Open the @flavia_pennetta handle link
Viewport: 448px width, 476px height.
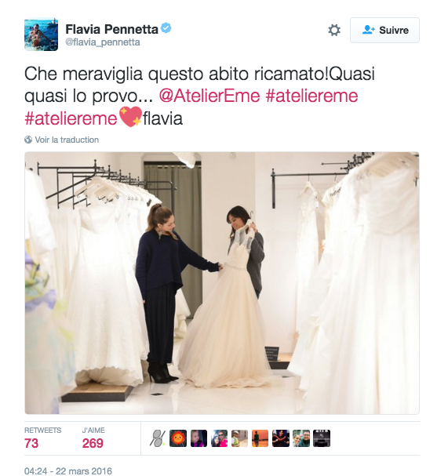pyautogui.click(x=103, y=42)
